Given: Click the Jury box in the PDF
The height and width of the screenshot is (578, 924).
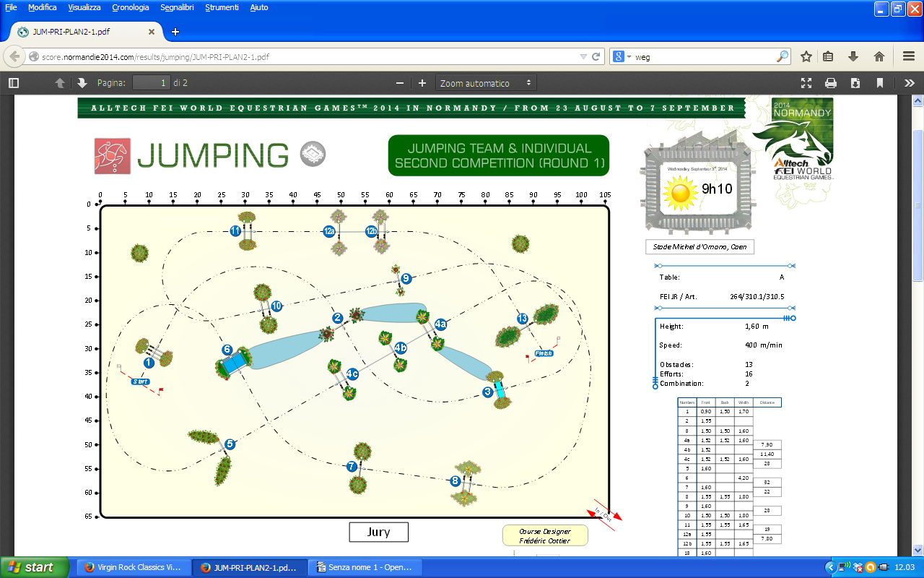Looking at the screenshot, I should tap(379, 532).
